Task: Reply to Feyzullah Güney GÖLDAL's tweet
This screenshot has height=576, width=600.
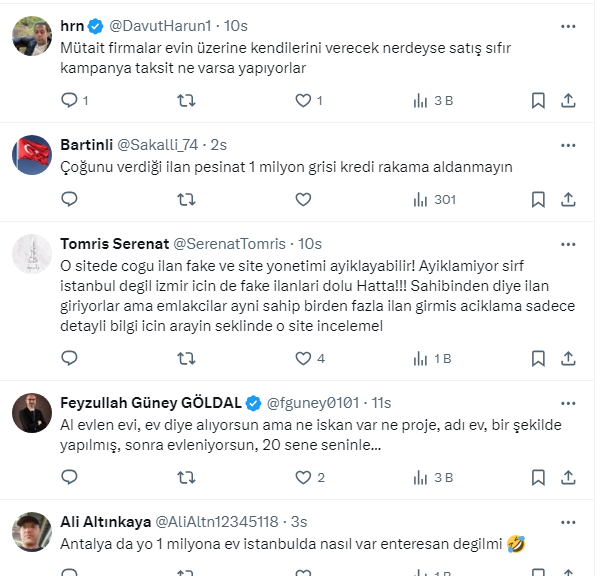Action: (x=69, y=478)
